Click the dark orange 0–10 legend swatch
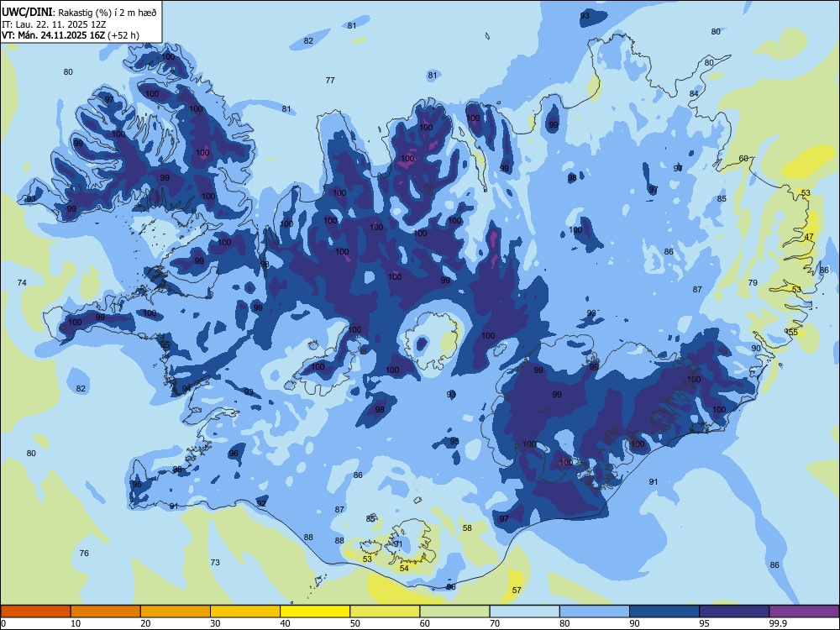Viewport: 840px width, 630px height. 35,612
